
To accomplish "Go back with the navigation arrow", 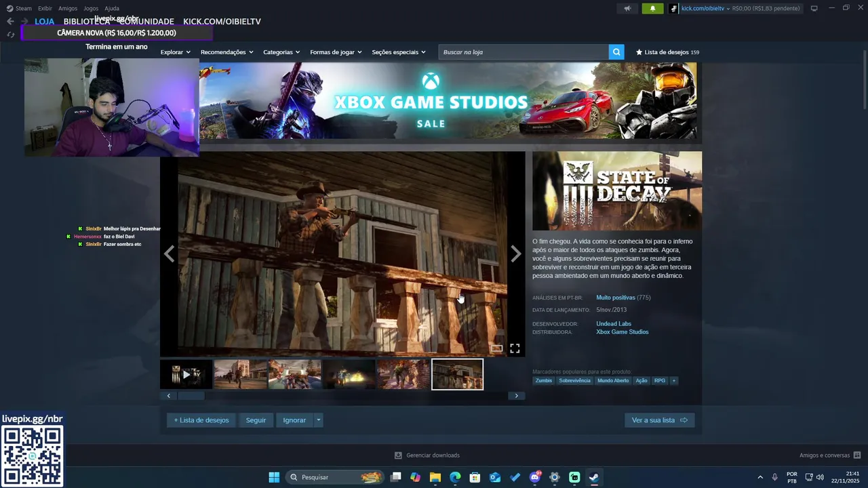I will point(10,21).
